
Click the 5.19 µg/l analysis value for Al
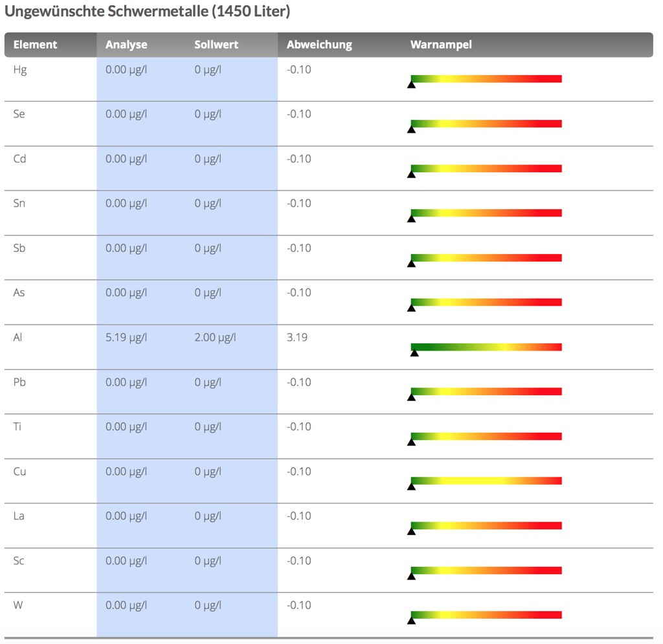tap(126, 338)
